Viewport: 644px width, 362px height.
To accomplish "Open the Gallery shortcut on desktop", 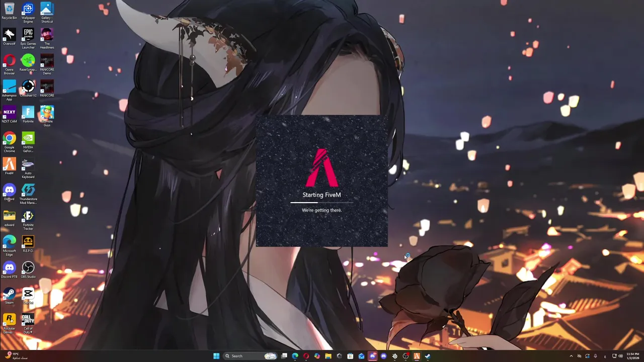I will pos(47,13).
